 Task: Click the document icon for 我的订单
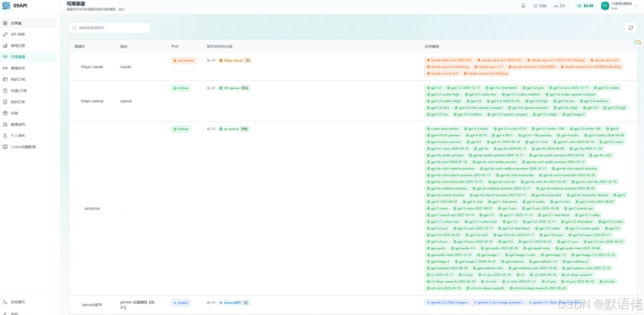coord(5,102)
